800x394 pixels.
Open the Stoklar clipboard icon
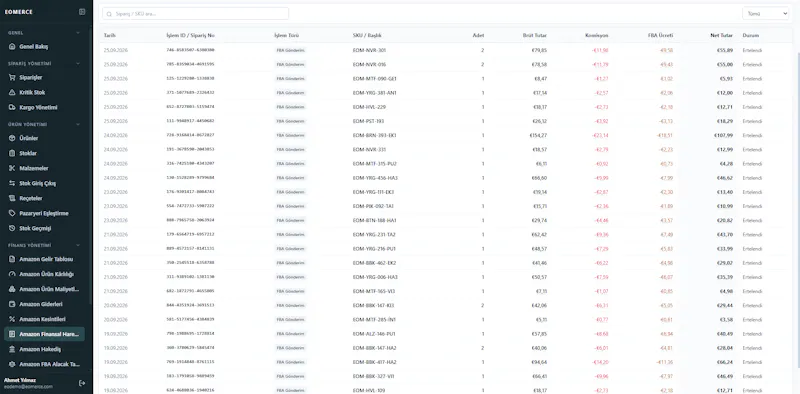point(12,153)
